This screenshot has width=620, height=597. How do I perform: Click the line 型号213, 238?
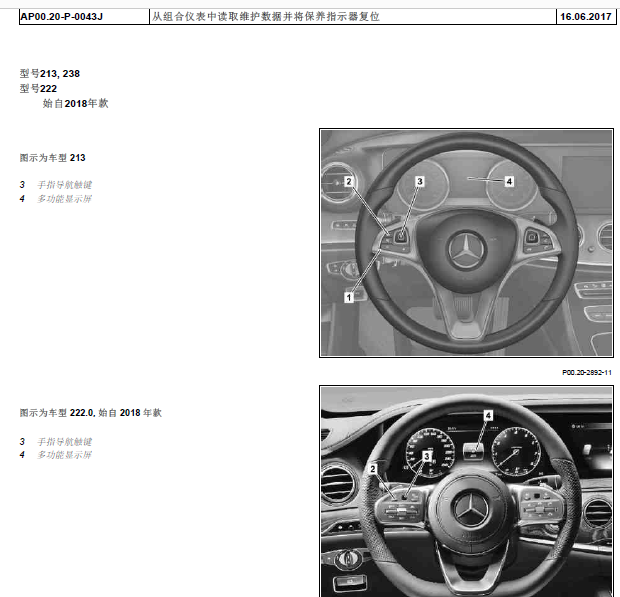pos(50,74)
